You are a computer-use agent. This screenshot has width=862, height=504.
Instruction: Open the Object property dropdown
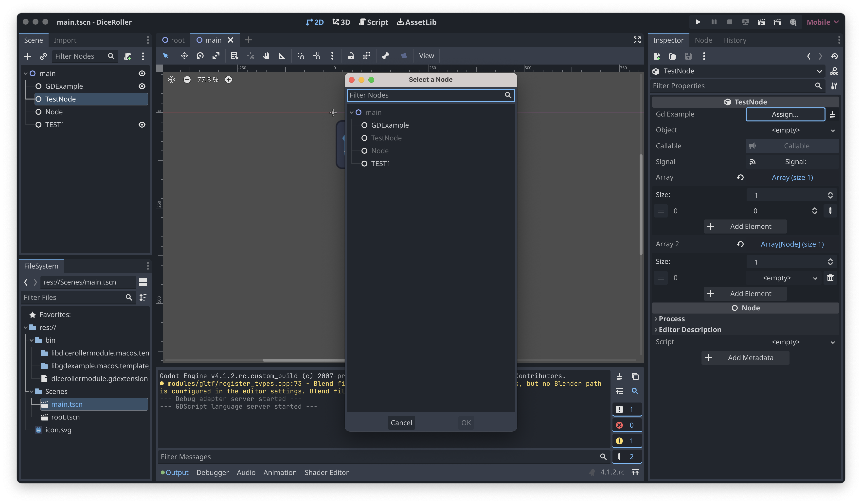791,130
